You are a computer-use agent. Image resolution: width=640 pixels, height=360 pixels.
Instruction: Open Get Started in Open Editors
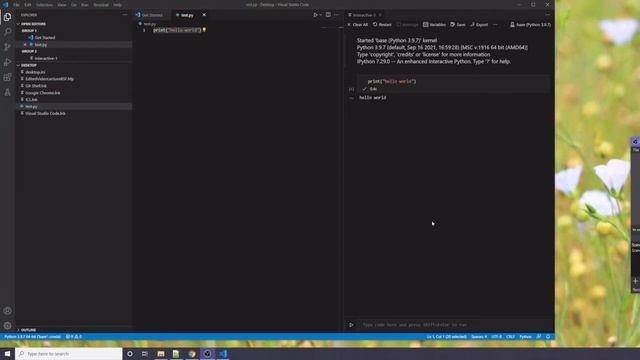pos(45,38)
